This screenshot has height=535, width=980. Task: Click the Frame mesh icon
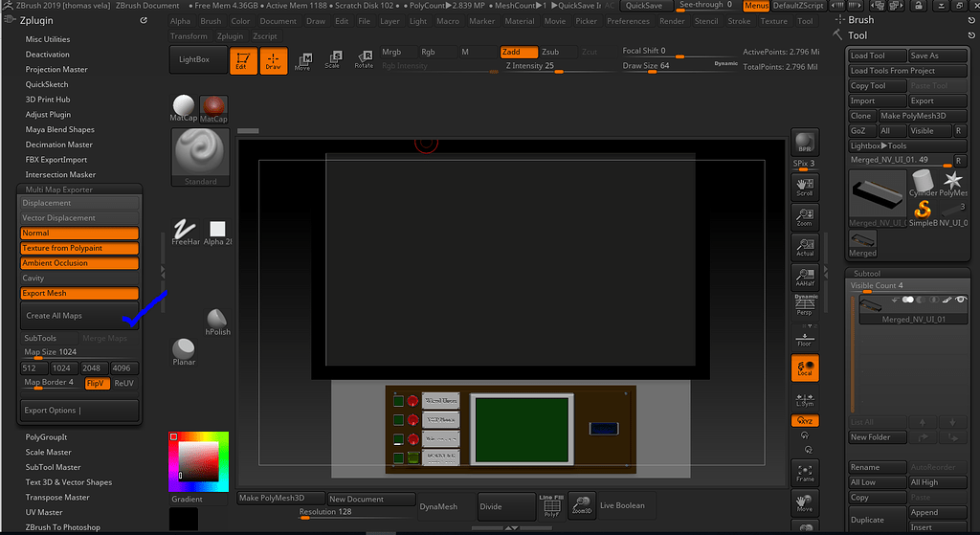pos(804,473)
